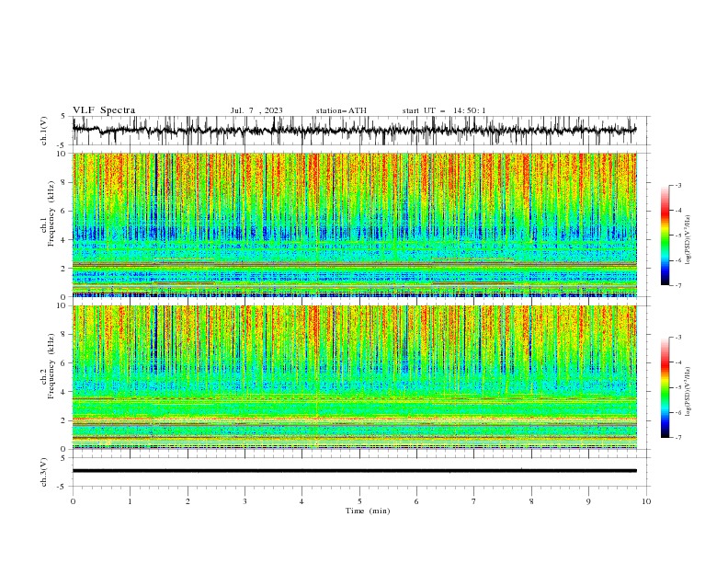Click the time axis tick label "3"

pos(245,501)
